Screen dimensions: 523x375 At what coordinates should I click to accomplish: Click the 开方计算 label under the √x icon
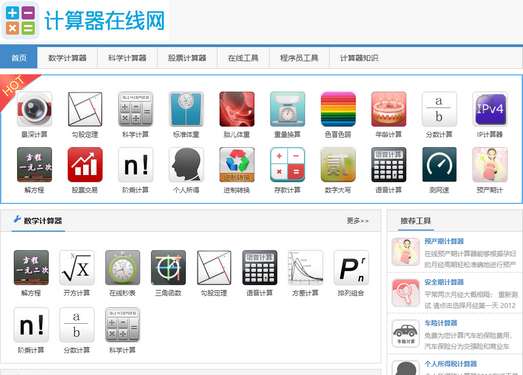77,293
